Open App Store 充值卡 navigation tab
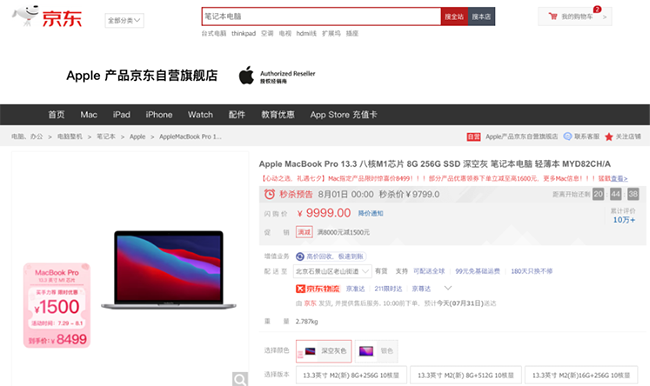The width and height of the screenshot is (650, 386). pos(344,114)
